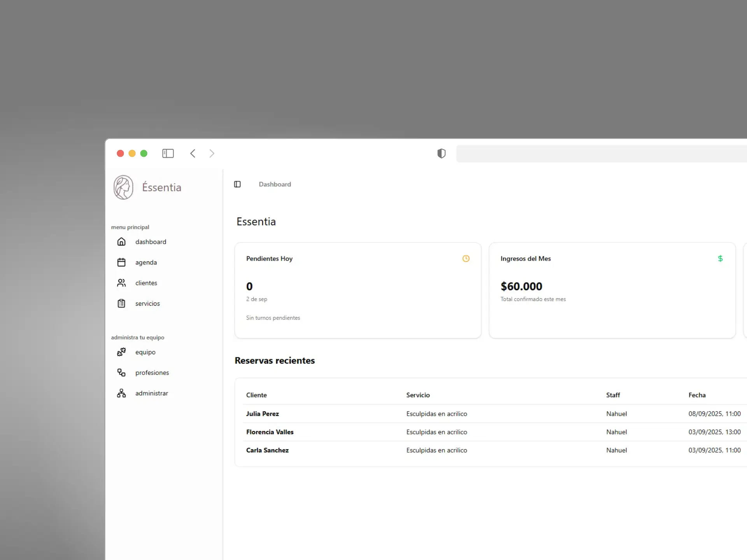Image resolution: width=747 pixels, height=560 pixels.
Task: Click the green dollar icon on Ingresos card
Action: (x=720, y=259)
